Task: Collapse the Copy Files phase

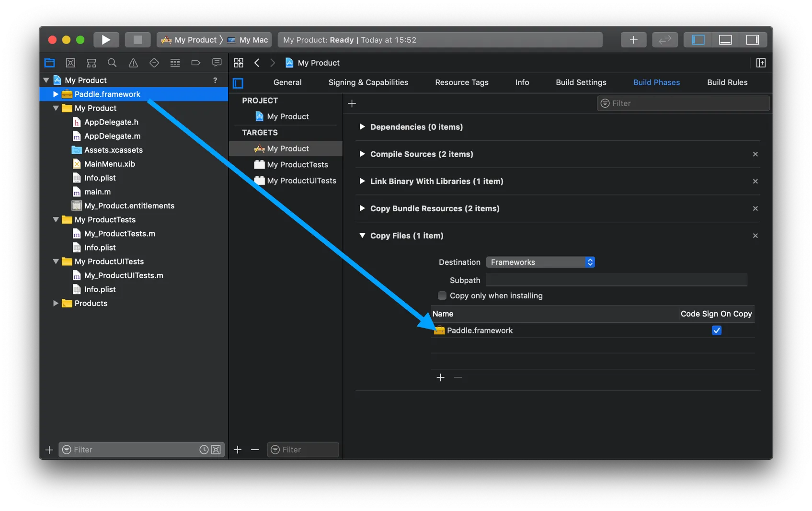Action: click(x=362, y=236)
